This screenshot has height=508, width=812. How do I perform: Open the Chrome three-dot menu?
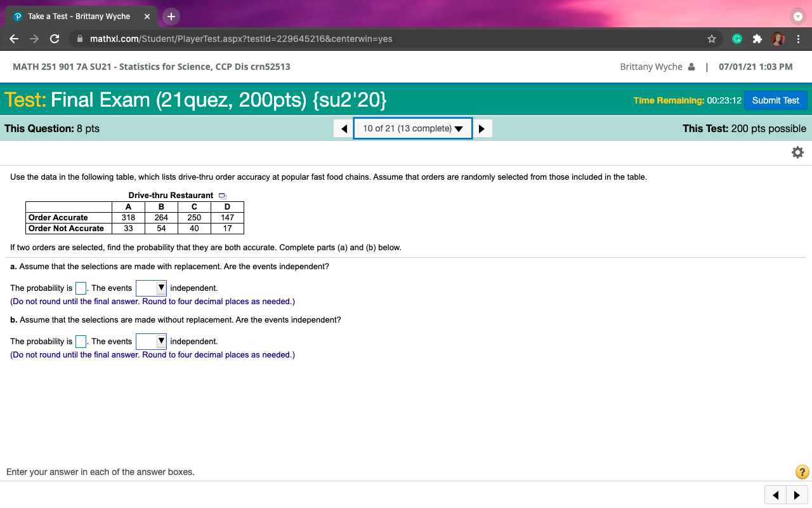[798, 39]
